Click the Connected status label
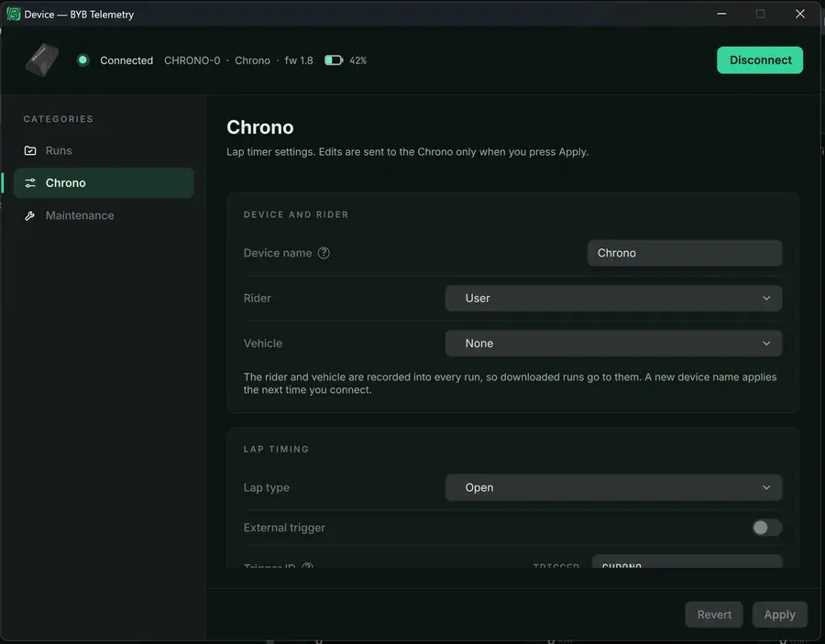 click(126, 60)
